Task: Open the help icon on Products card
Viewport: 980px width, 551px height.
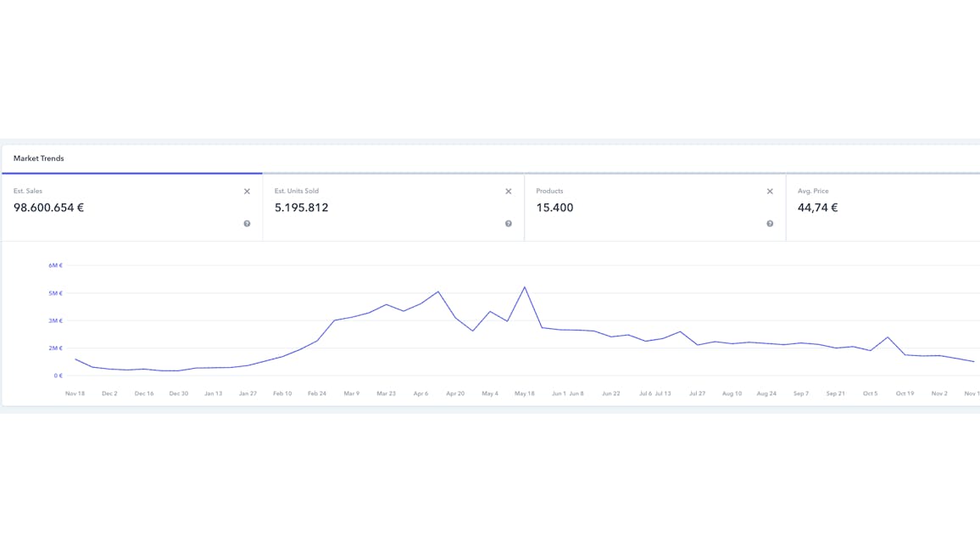Action: click(770, 224)
